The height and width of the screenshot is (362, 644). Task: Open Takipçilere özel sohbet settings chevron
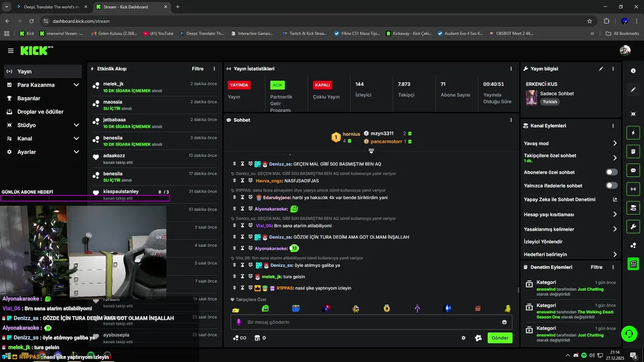point(615,158)
